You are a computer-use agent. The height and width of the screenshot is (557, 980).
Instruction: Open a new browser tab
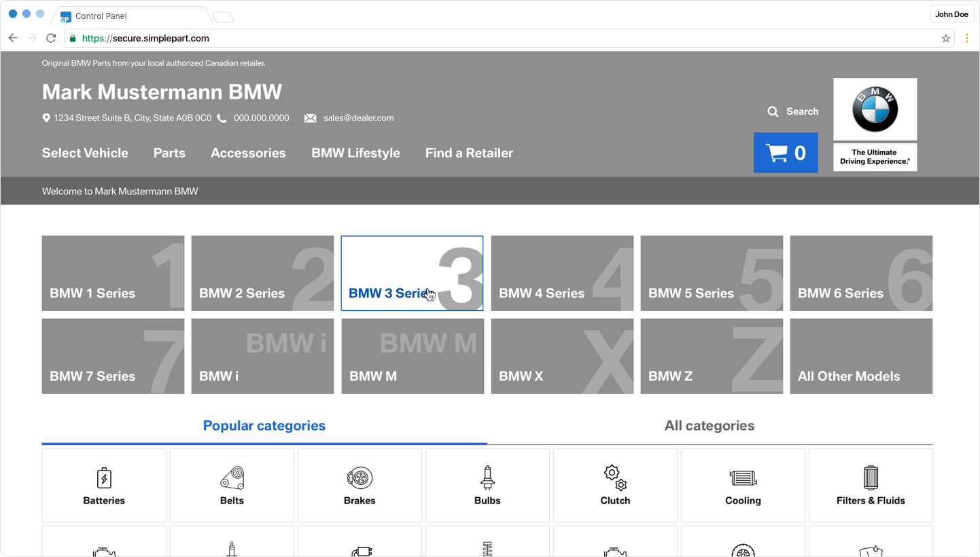[223, 17]
